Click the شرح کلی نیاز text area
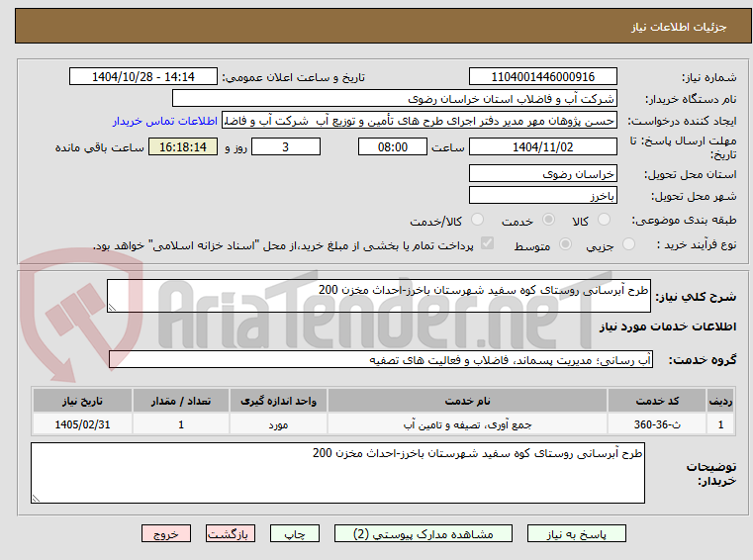Screen dimensions: 753x560 pos(378,296)
